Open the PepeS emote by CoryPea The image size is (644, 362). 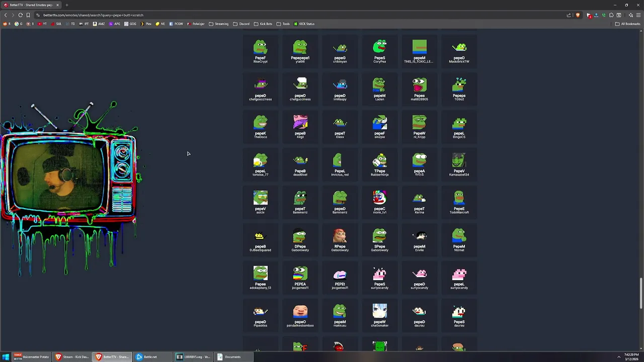(x=379, y=51)
